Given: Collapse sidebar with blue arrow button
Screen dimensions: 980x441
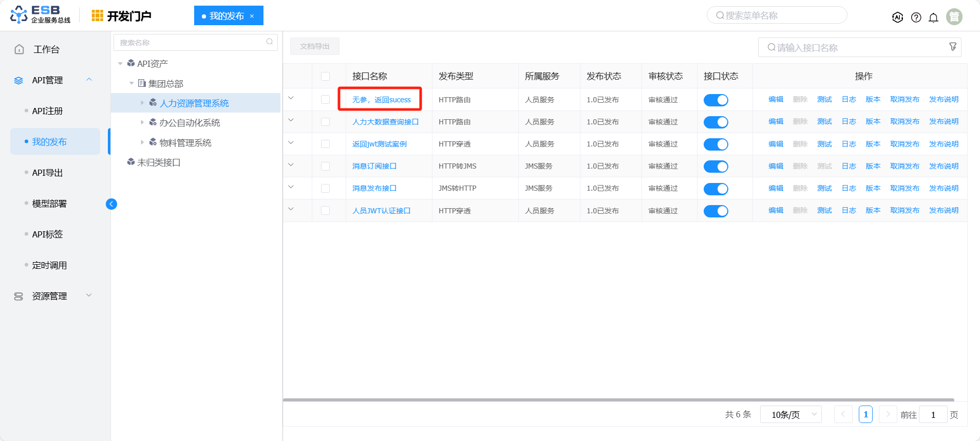Looking at the screenshot, I should tap(111, 204).
